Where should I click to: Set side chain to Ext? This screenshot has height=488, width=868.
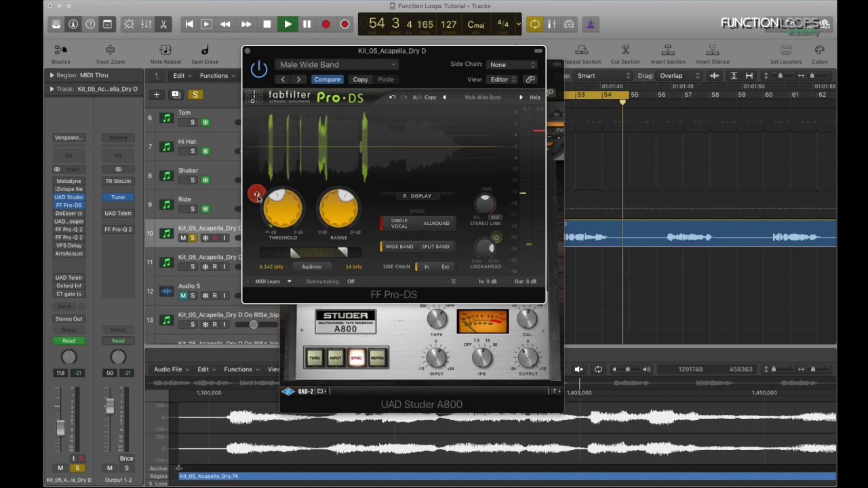click(x=445, y=267)
